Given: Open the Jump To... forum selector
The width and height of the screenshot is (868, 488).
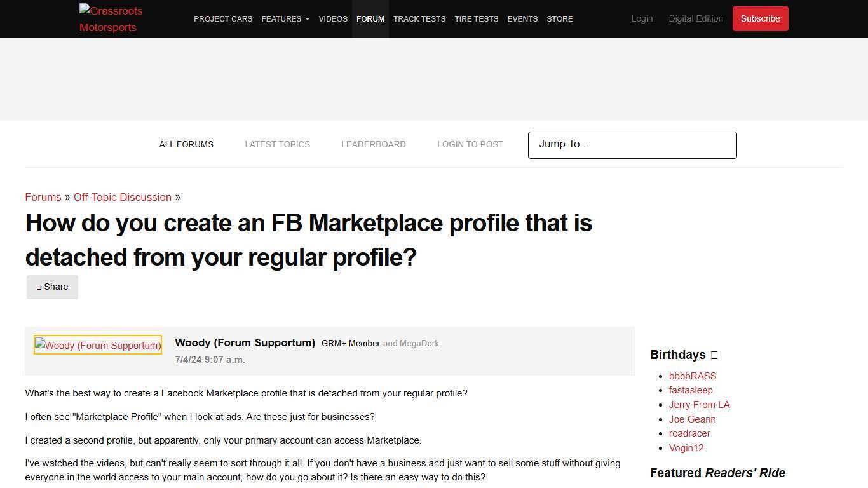Looking at the screenshot, I should pyautogui.click(x=632, y=145).
